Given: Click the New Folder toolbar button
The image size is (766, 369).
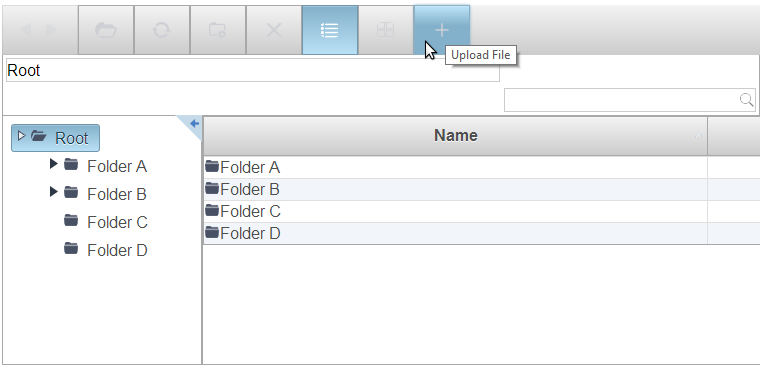Looking at the screenshot, I should 217,30.
